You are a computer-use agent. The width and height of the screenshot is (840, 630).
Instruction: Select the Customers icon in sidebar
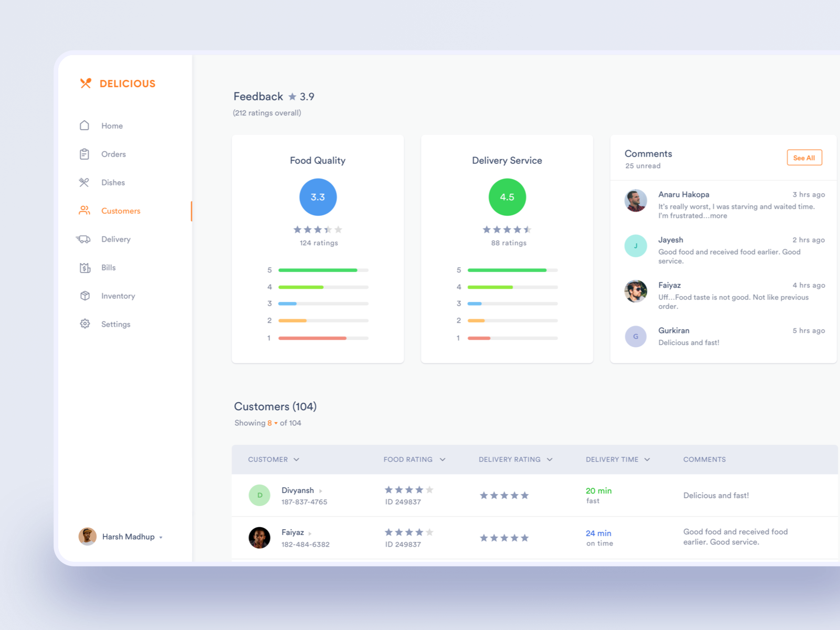tap(85, 211)
